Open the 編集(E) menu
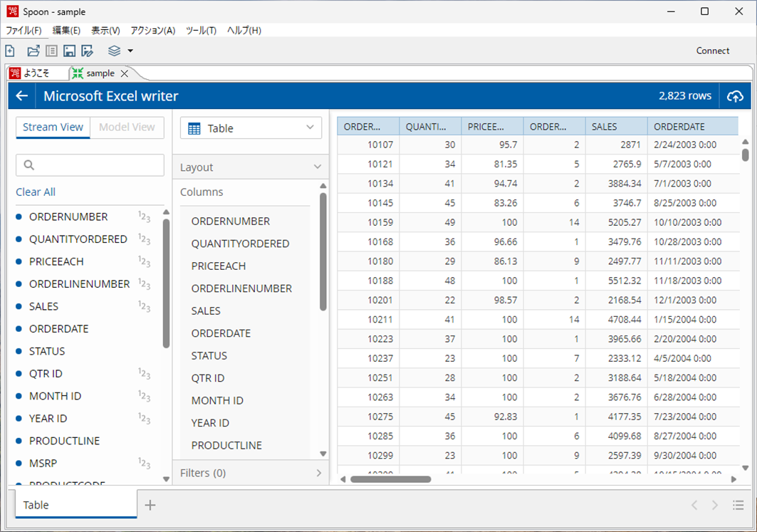 [67, 31]
